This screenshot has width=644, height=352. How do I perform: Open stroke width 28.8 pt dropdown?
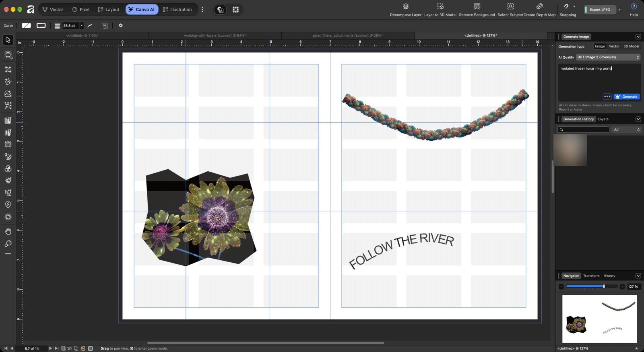pos(81,25)
